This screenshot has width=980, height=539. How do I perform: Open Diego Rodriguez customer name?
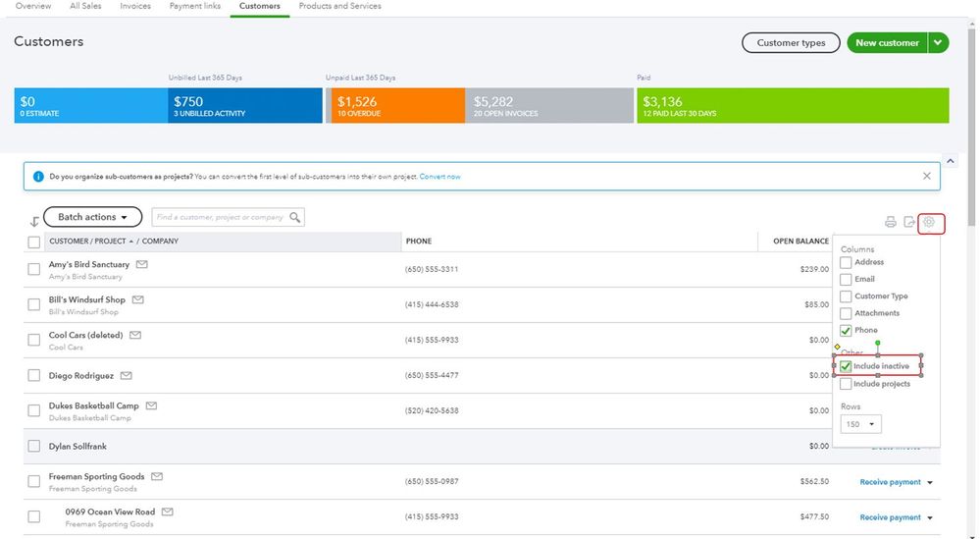point(81,376)
